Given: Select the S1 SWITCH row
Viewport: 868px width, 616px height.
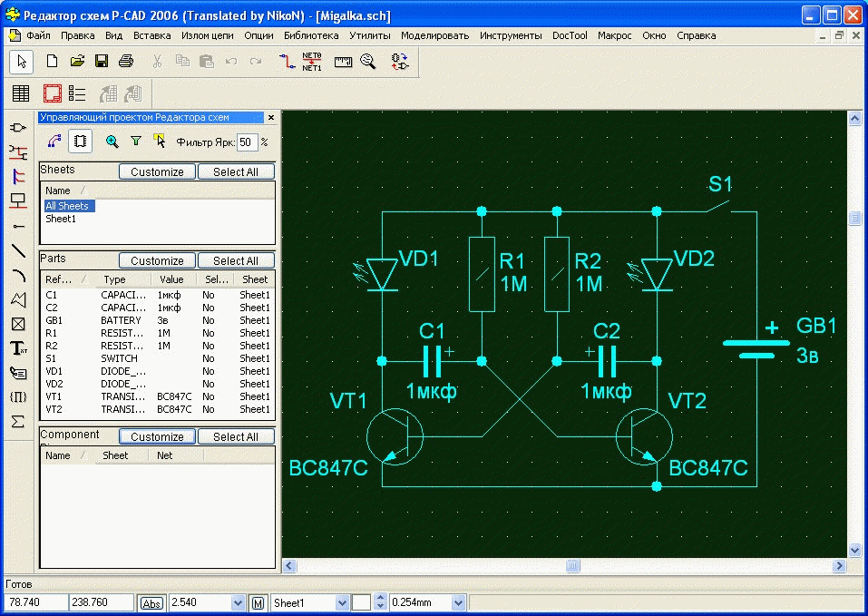Looking at the screenshot, I should [x=157, y=358].
